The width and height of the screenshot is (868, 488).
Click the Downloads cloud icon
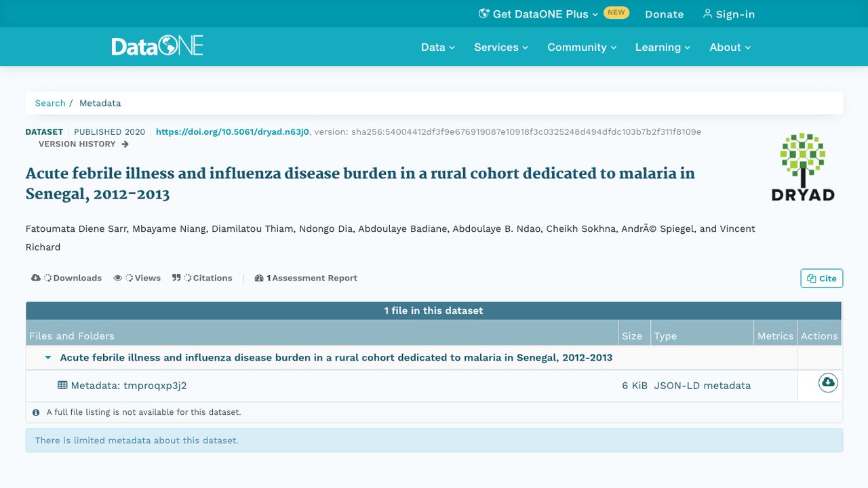click(36, 278)
